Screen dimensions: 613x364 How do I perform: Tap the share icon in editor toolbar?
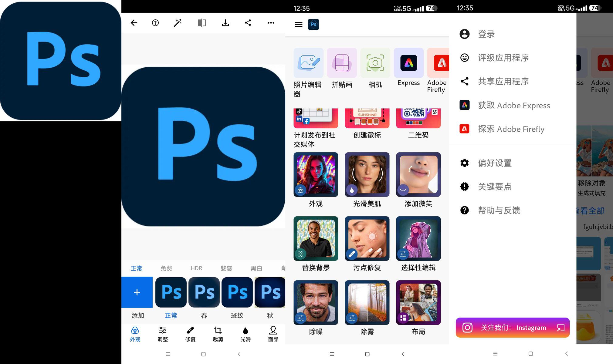coord(248,23)
